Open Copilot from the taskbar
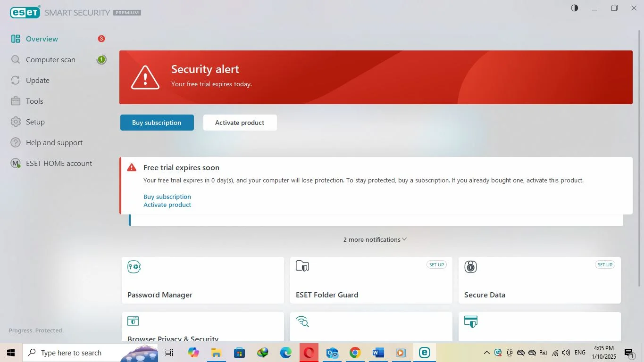The image size is (644, 362). click(193, 353)
